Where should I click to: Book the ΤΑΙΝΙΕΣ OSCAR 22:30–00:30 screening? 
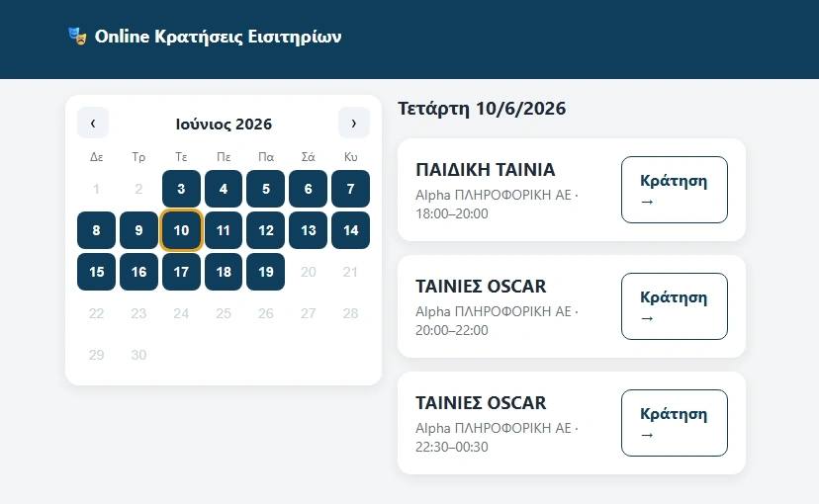click(x=675, y=423)
